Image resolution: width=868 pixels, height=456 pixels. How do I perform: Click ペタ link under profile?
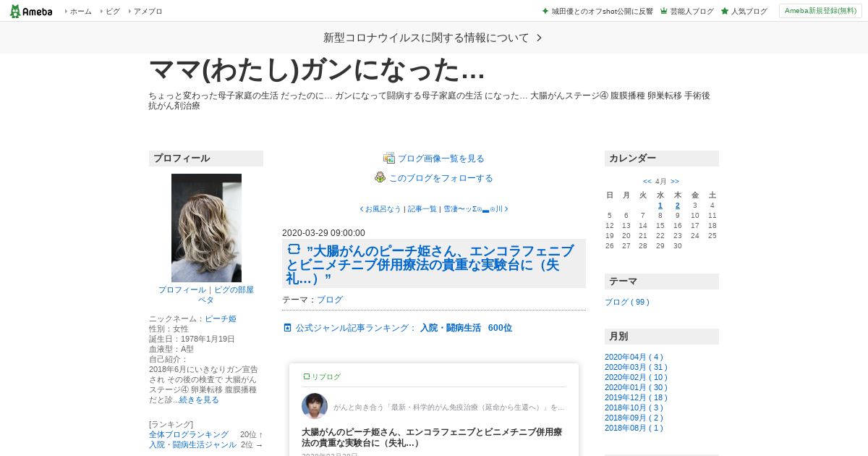pyautogui.click(x=206, y=300)
